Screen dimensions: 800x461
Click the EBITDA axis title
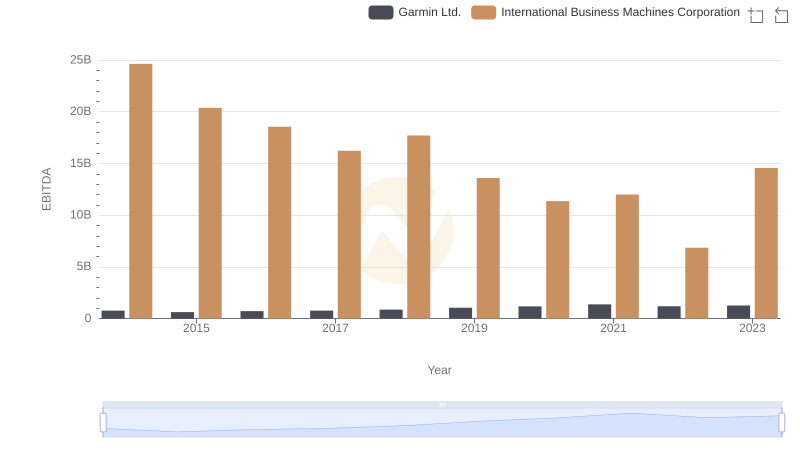(x=46, y=189)
